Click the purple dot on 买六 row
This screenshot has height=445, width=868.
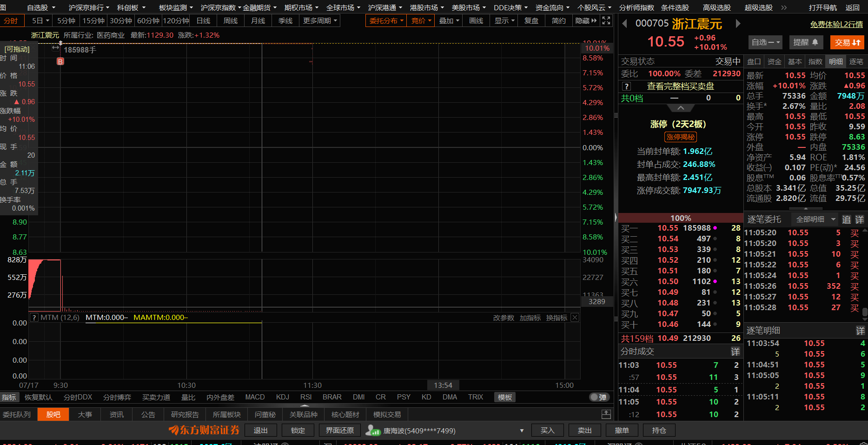715,281
